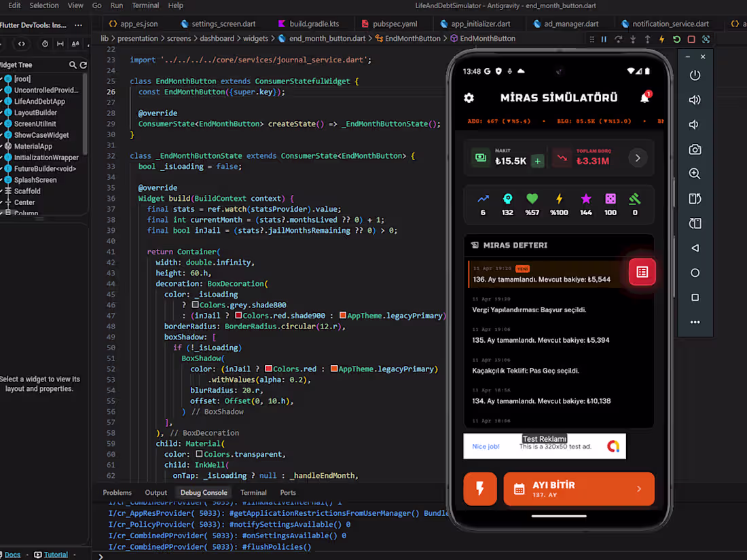The width and height of the screenshot is (747, 560).
Task: Tap the red journal list floating button
Action: (x=642, y=272)
